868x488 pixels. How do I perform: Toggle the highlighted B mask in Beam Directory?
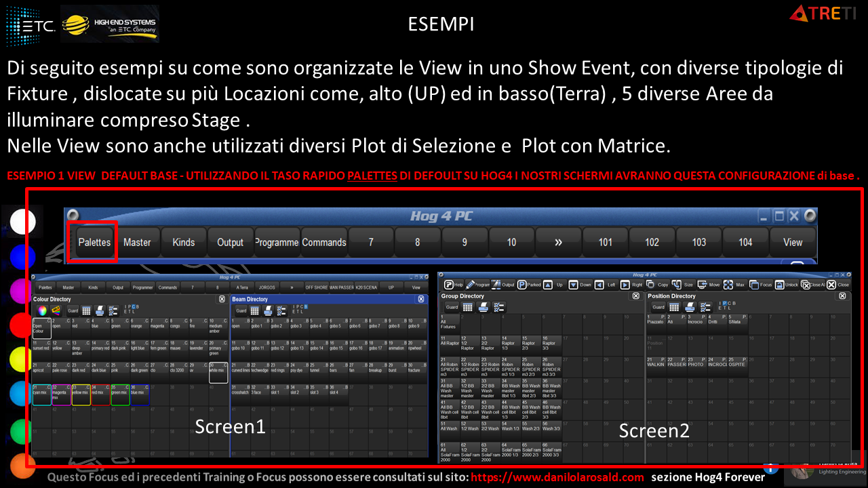(306, 306)
